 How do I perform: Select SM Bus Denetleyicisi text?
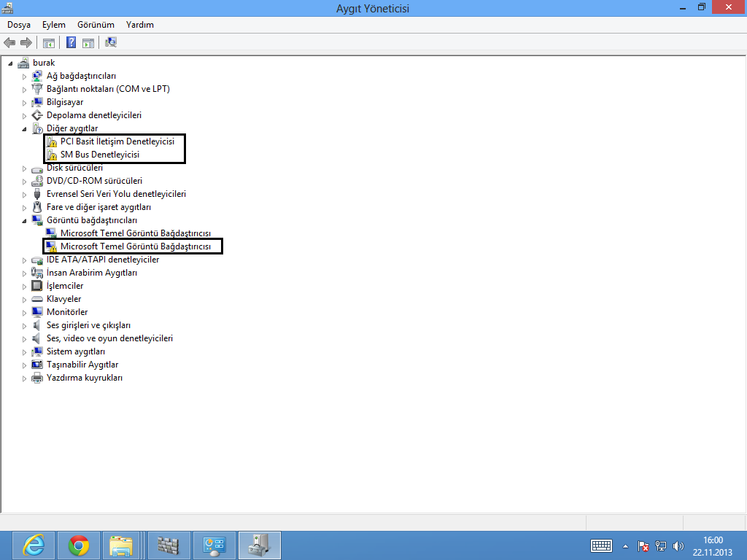click(99, 155)
